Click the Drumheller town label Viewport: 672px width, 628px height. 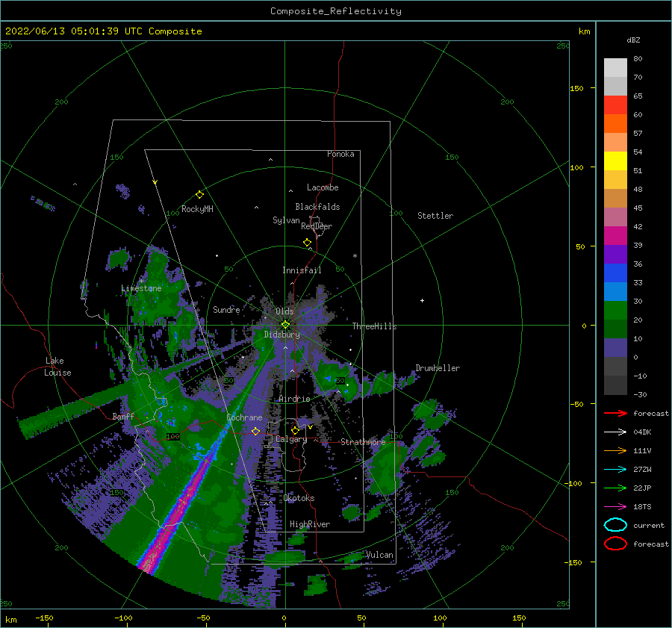(x=438, y=368)
